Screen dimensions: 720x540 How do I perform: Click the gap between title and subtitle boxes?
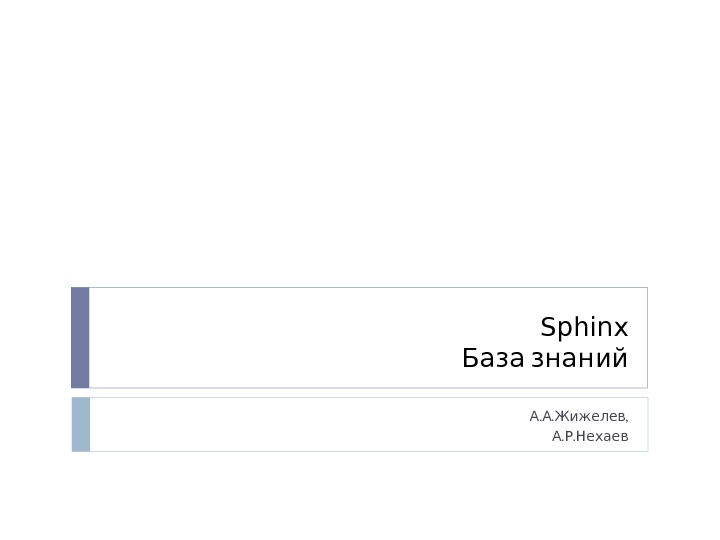coord(360,392)
